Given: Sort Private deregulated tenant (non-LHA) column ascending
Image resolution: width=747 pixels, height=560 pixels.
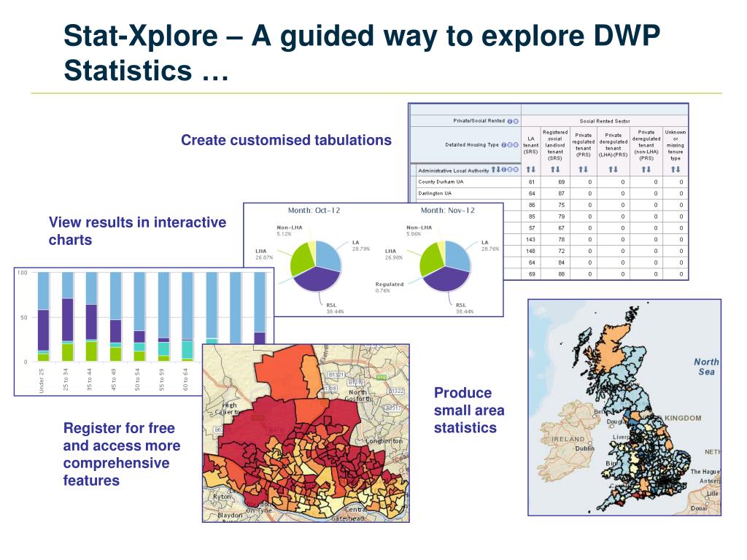Looking at the screenshot, I should point(643,169).
